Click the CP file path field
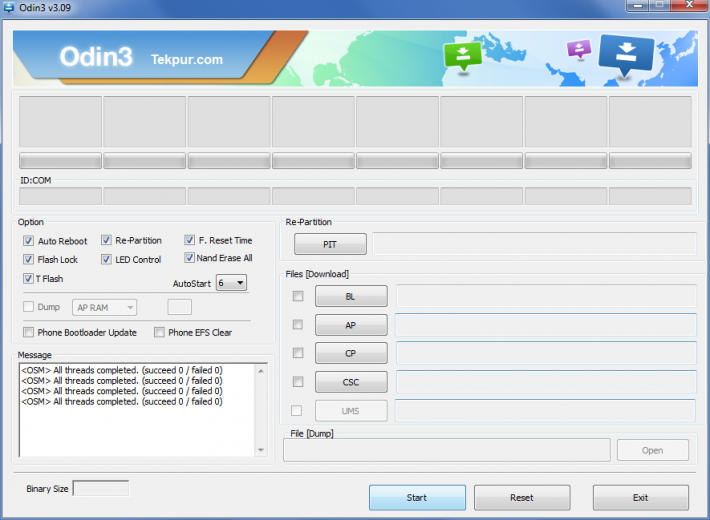710x520 pixels. coord(546,353)
